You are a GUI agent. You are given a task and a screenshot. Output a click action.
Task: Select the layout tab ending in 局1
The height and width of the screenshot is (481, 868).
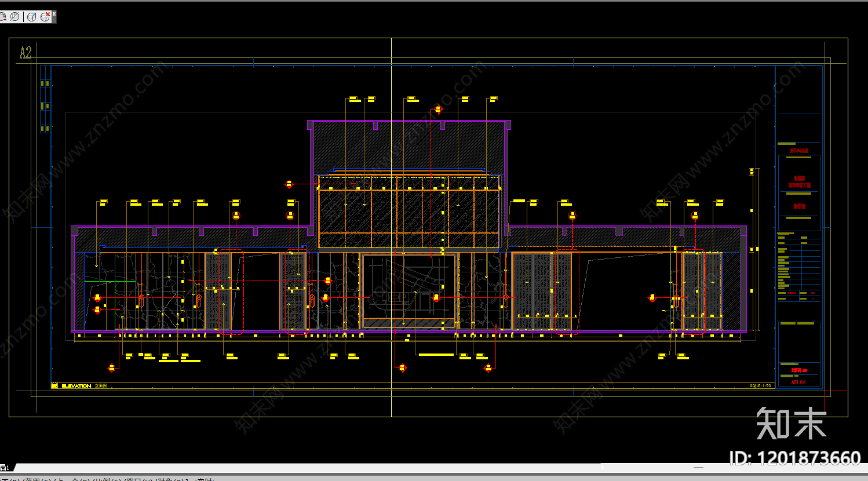[x=5, y=468]
